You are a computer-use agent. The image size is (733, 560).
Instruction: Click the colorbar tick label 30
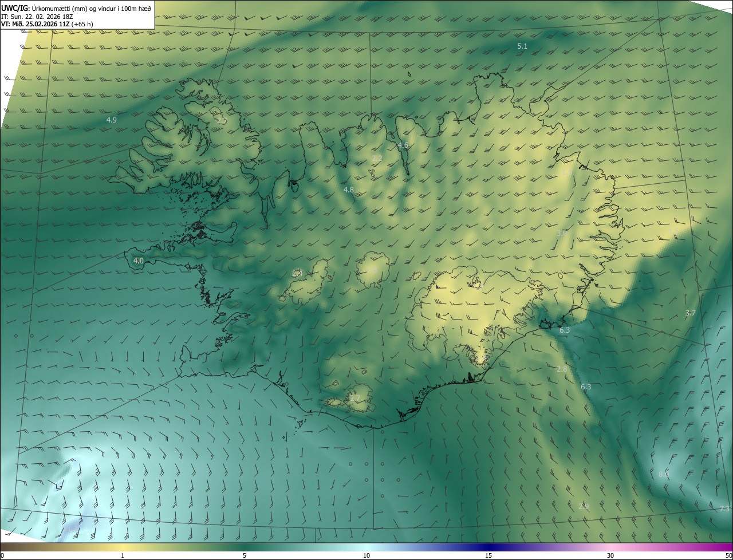(x=610, y=555)
